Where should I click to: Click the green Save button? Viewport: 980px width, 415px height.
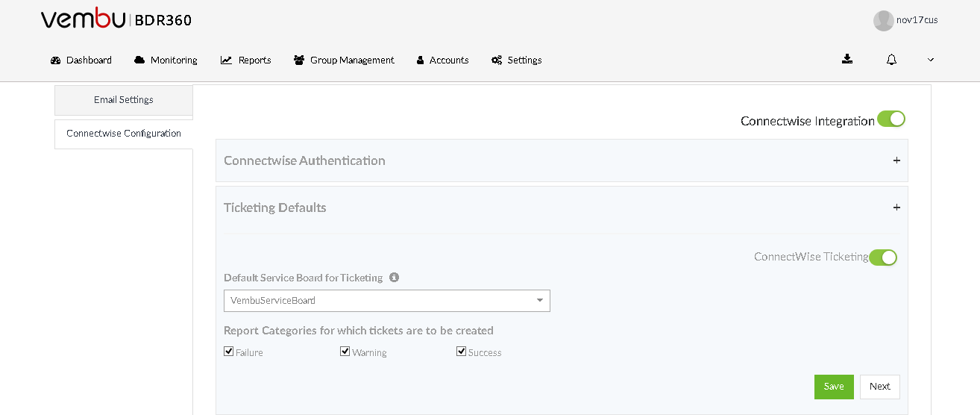[x=834, y=387]
